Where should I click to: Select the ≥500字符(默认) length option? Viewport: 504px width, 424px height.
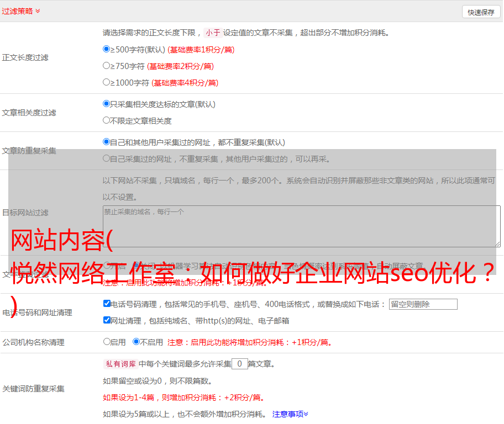(106, 49)
